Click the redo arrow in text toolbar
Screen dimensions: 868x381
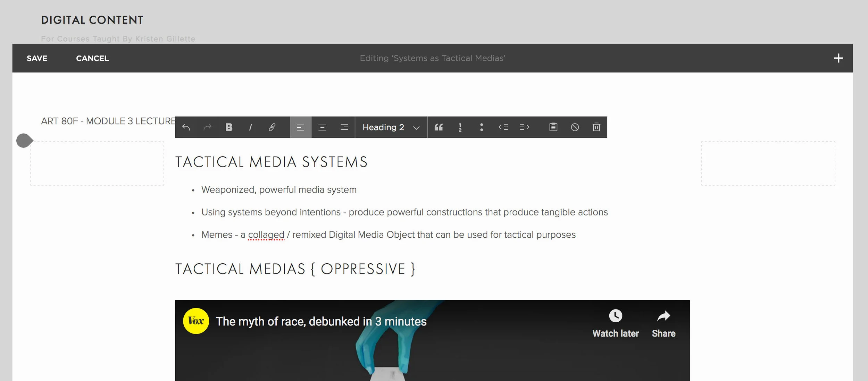207,127
